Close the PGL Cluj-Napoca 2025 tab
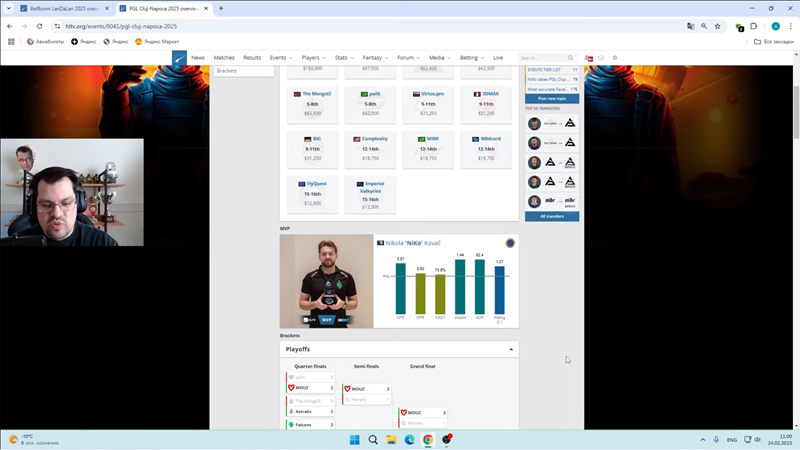The image size is (800, 450). click(206, 9)
